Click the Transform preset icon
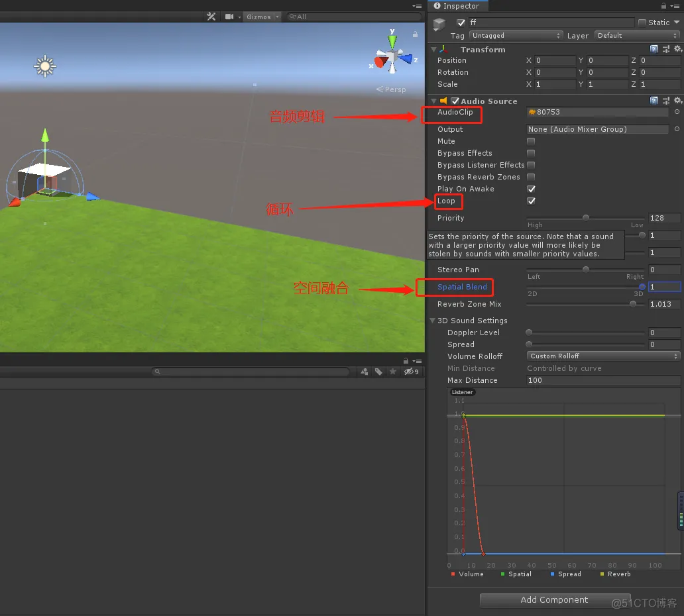Image resolution: width=684 pixels, height=616 pixels. [x=665, y=49]
